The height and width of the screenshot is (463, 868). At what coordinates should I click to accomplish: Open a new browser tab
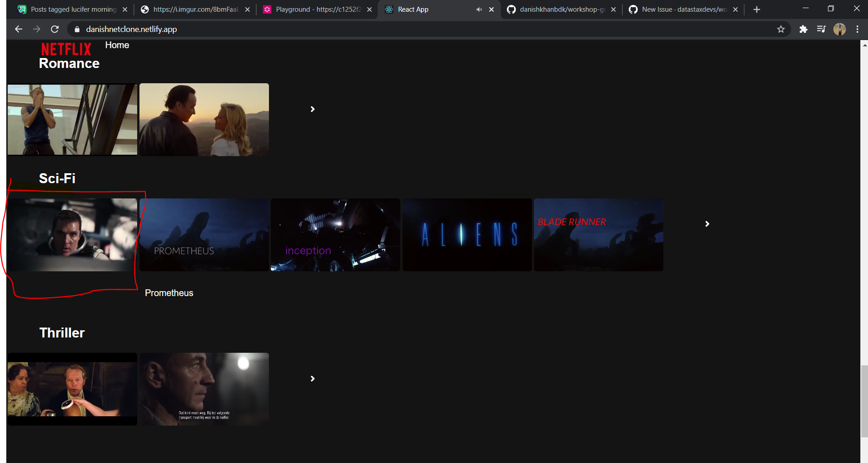coord(757,9)
